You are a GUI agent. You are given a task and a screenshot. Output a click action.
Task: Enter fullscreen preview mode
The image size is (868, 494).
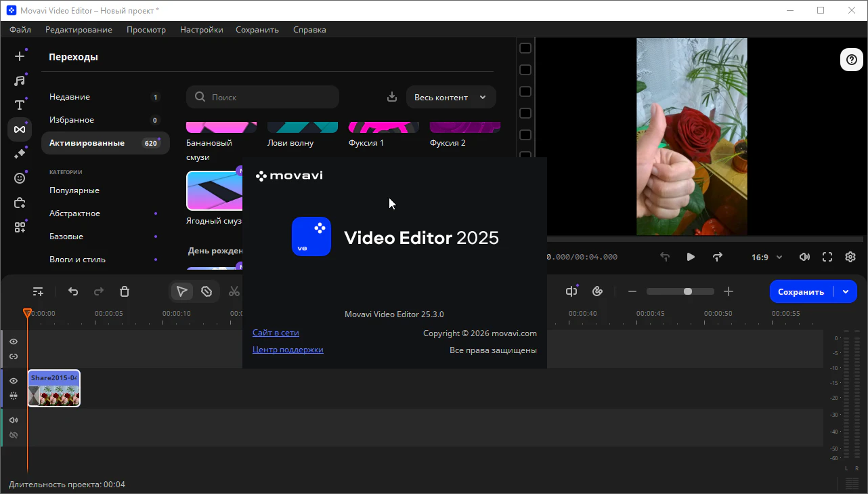click(827, 257)
